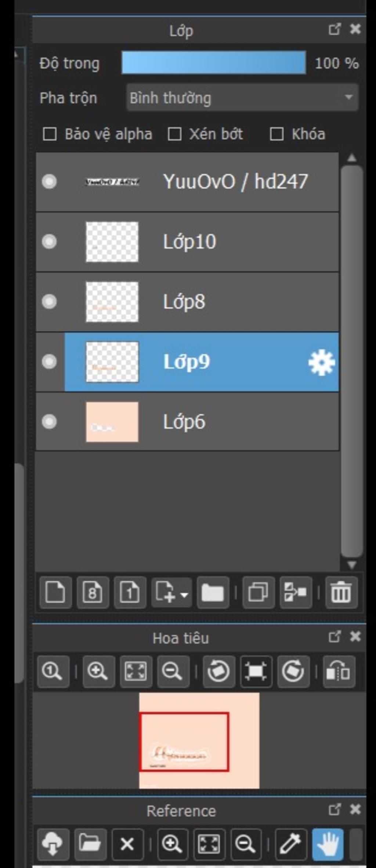The image size is (376, 868).
Task: Tick the Xén bớt checkbox
Action: pos(174,134)
